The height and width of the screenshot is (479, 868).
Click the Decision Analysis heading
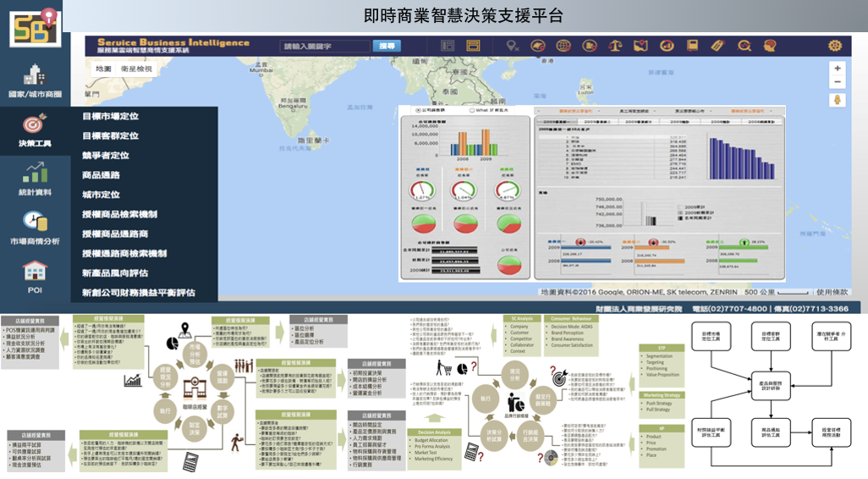tap(434, 432)
